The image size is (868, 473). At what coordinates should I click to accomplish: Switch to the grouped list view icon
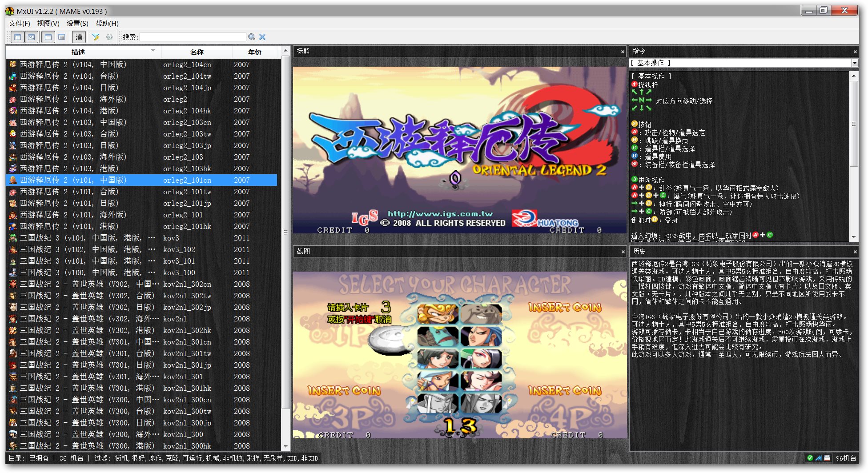pyautogui.click(x=62, y=37)
